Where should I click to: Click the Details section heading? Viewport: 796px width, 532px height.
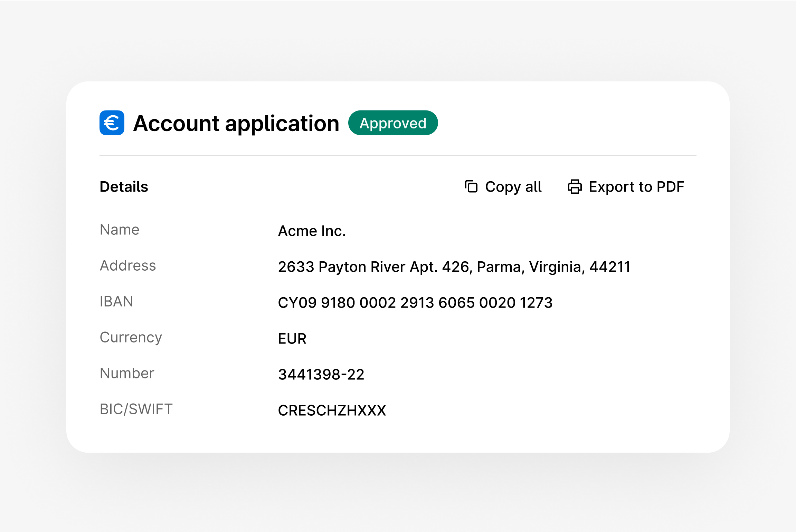[x=124, y=186]
